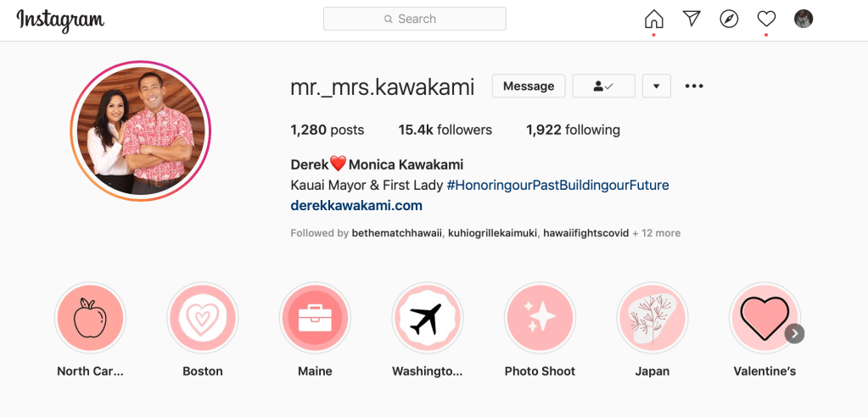Image resolution: width=868 pixels, height=417 pixels.
Task: View the 1,922 following list
Action: point(573,130)
